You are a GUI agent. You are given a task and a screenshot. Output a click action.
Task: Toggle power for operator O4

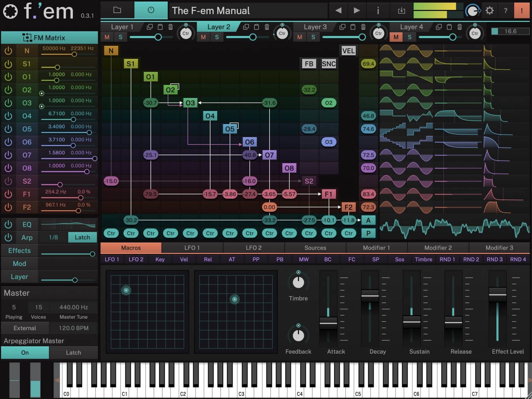(x=8, y=116)
